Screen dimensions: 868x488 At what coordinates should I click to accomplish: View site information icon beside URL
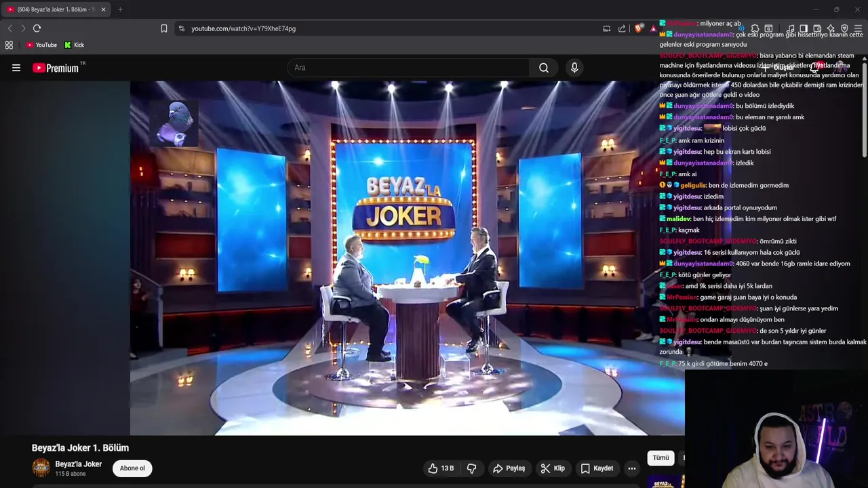coord(181,28)
